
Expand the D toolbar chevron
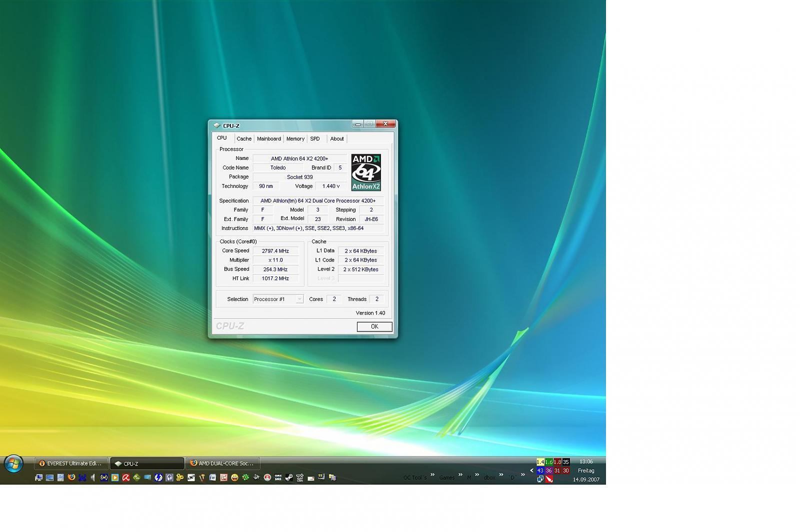coord(523,474)
